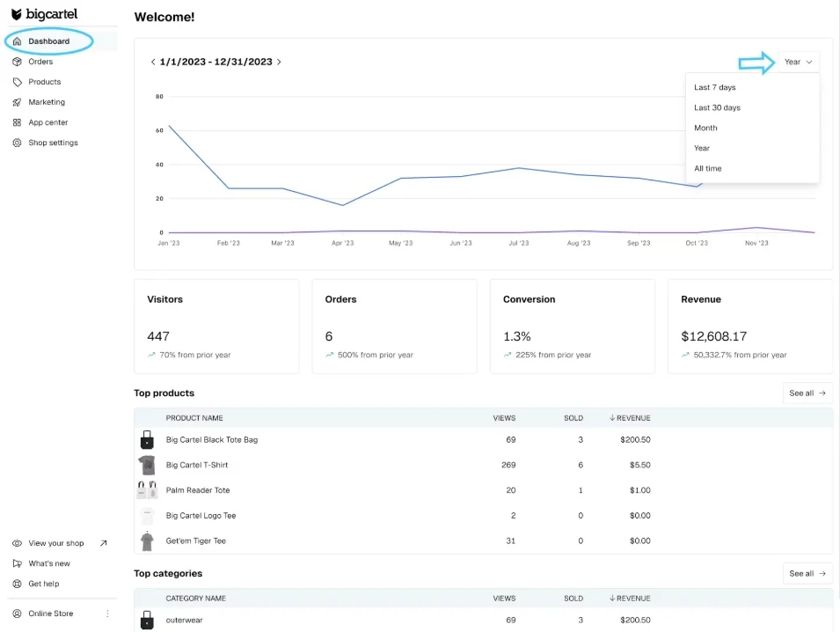Advance date range with right chevron
Image resolution: width=840 pixels, height=632 pixels.
(280, 62)
